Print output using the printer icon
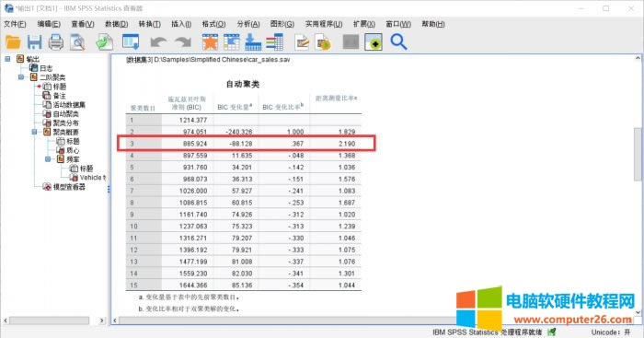The height and width of the screenshot is (338, 644). coord(56,42)
